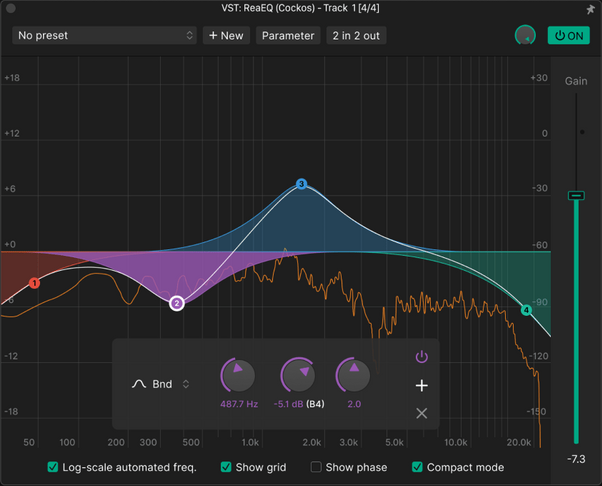This screenshot has width=602, height=486.
Task: Click the pin icon in title bar
Action: pos(590,9)
